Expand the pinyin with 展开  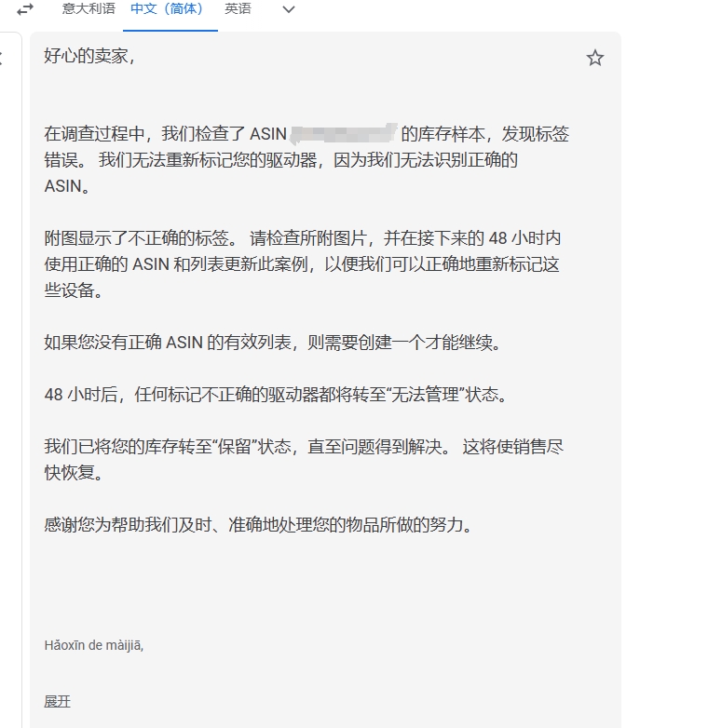coord(57,701)
